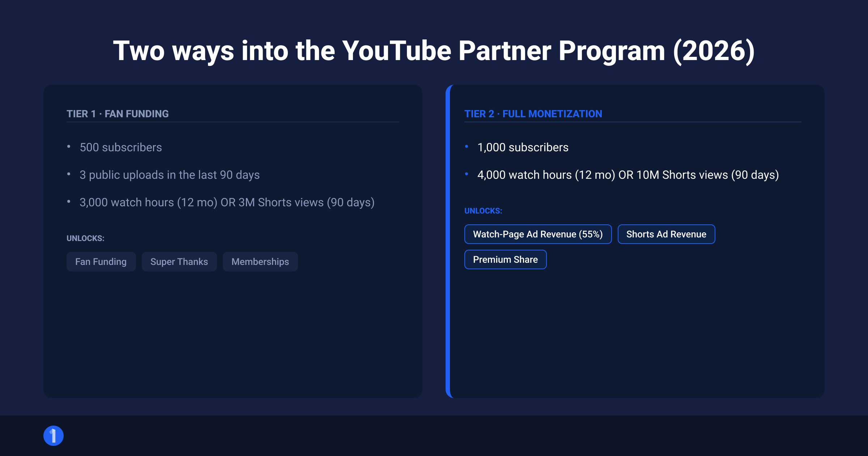Click the Shorts Ad Revenue chip
Viewport: 868px width, 456px height.
pos(666,234)
